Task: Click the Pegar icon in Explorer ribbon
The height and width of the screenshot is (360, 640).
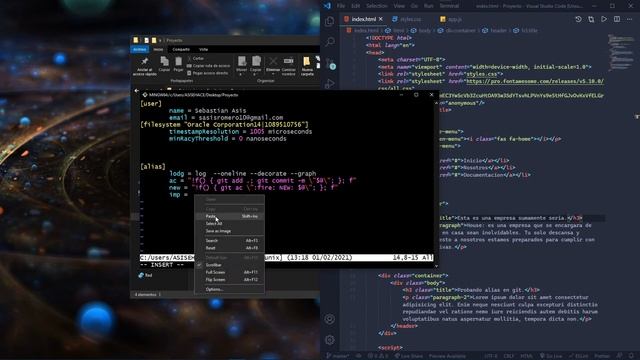Action: click(178, 64)
